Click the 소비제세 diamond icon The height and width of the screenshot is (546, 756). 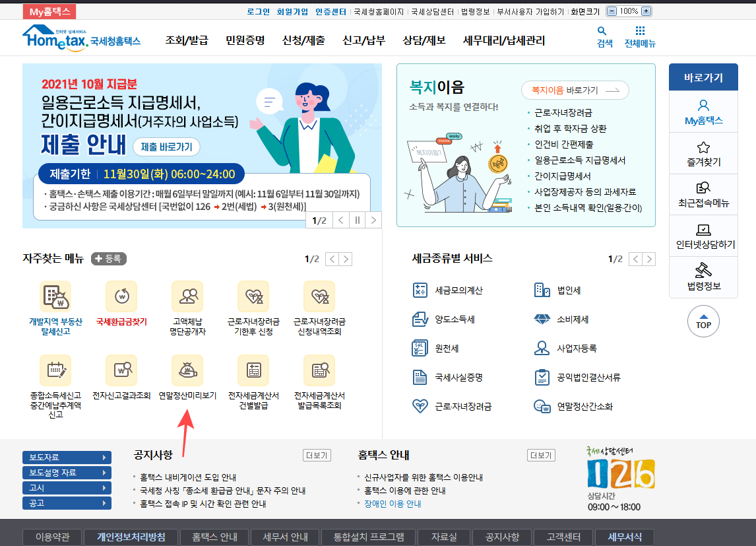(x=542, y=320)
